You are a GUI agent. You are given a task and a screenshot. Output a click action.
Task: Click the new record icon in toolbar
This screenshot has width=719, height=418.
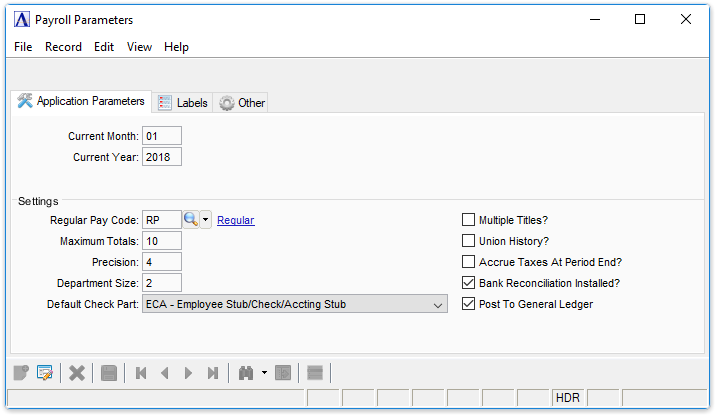coord(21,373)
